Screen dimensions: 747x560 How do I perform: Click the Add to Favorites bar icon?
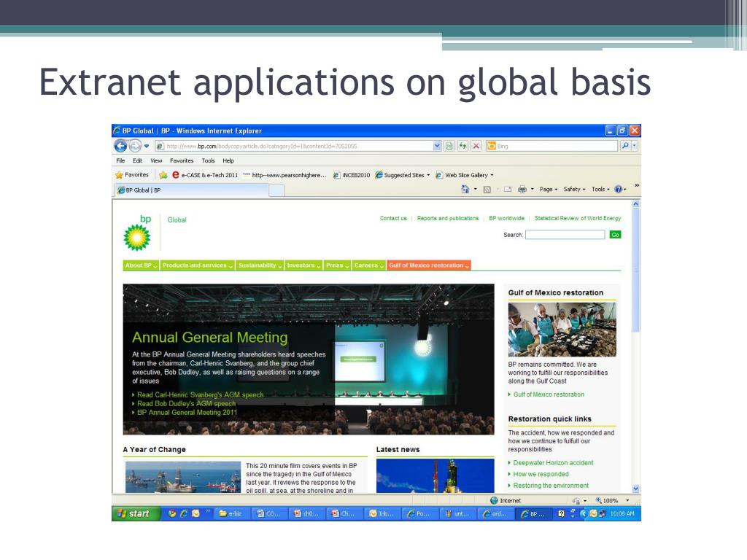point(163,175)
